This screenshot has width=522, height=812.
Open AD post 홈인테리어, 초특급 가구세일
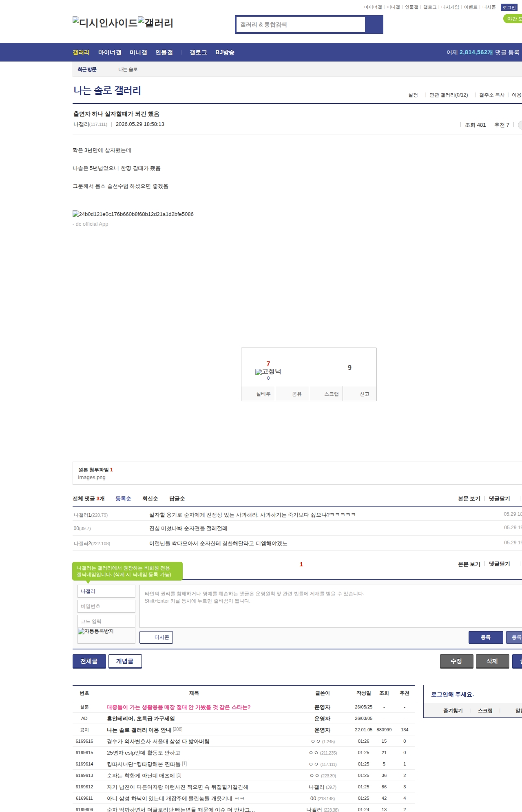click(141, 719)
